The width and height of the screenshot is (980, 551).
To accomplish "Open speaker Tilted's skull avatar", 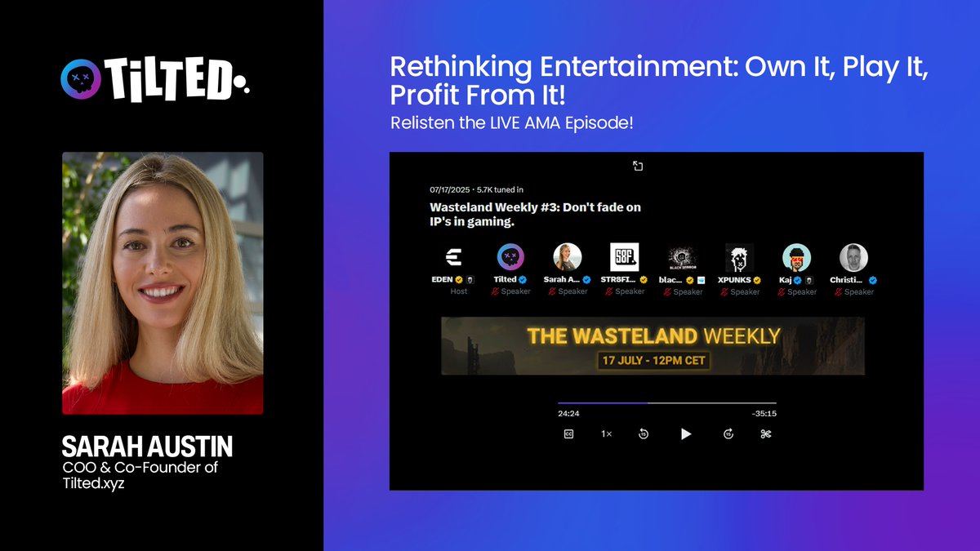I will pos(510,257).
